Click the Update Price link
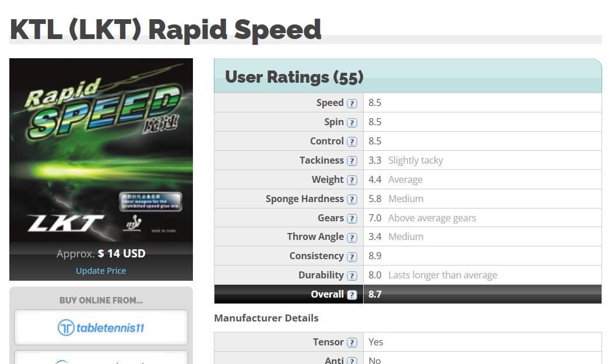The image size is (612, 364). pyautogui.click(x=101, y=271)
